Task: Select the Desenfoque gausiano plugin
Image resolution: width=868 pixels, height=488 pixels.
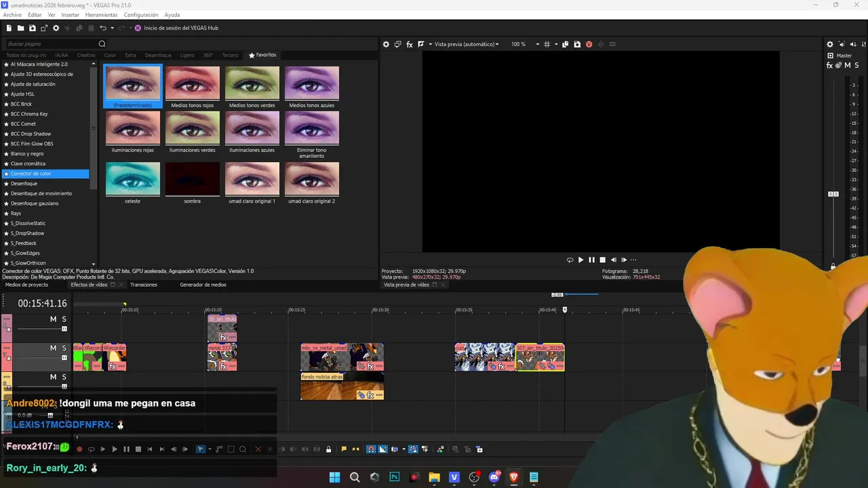Action: 35,203
